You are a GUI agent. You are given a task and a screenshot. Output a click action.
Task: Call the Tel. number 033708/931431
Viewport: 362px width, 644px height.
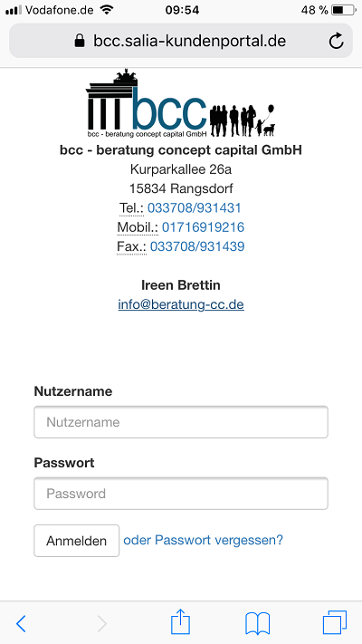tap(195, 207)
